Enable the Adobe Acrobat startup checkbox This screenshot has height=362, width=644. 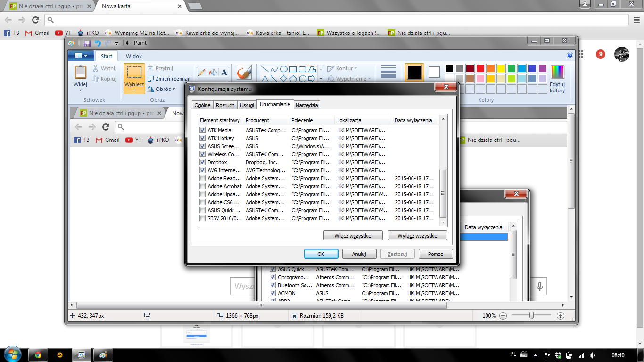[x=203, y=186]
